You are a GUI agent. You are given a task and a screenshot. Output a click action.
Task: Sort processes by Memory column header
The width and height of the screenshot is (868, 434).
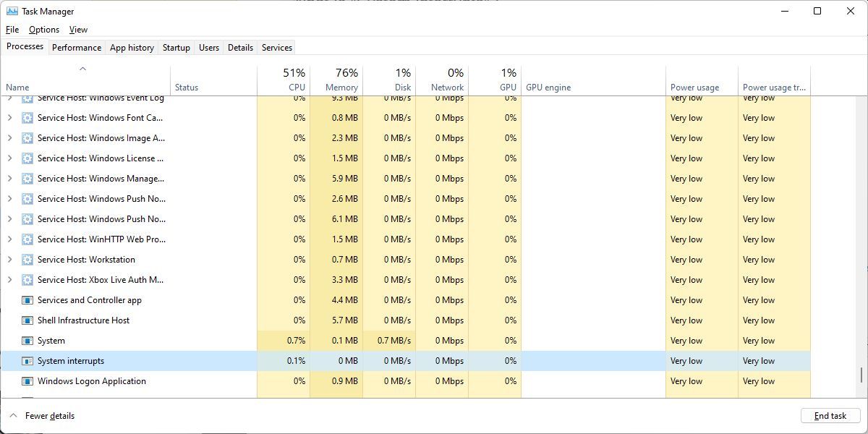(x=336, y=80)
